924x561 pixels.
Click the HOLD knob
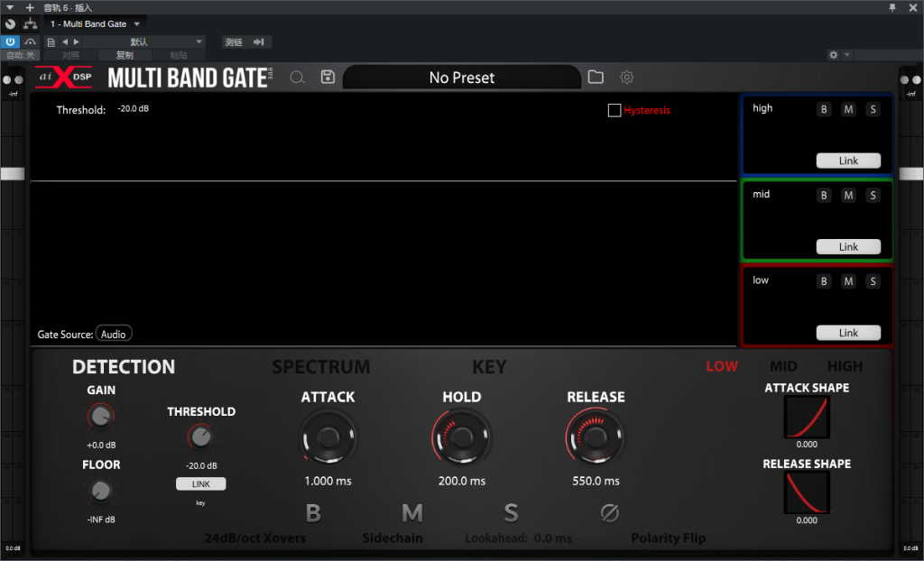pyautogui.click(x=461, y=437)
